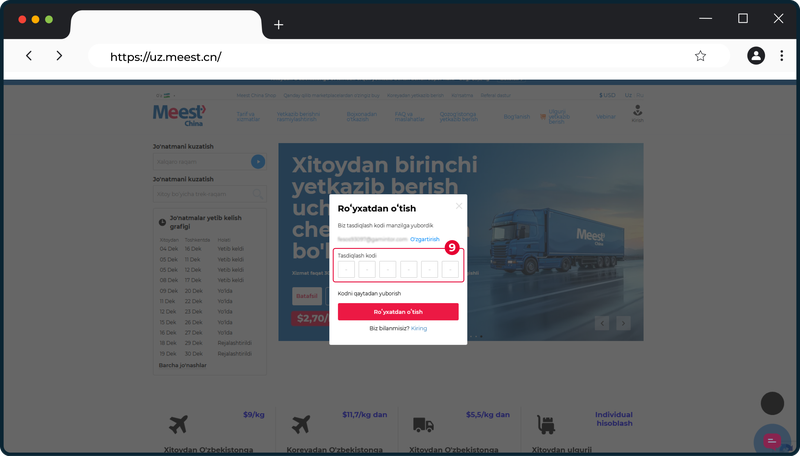The height and width of the screenshot is (456, 800).
Task: Close the Ro'yxatdan o'tish dialog
Action: (459, 206)
